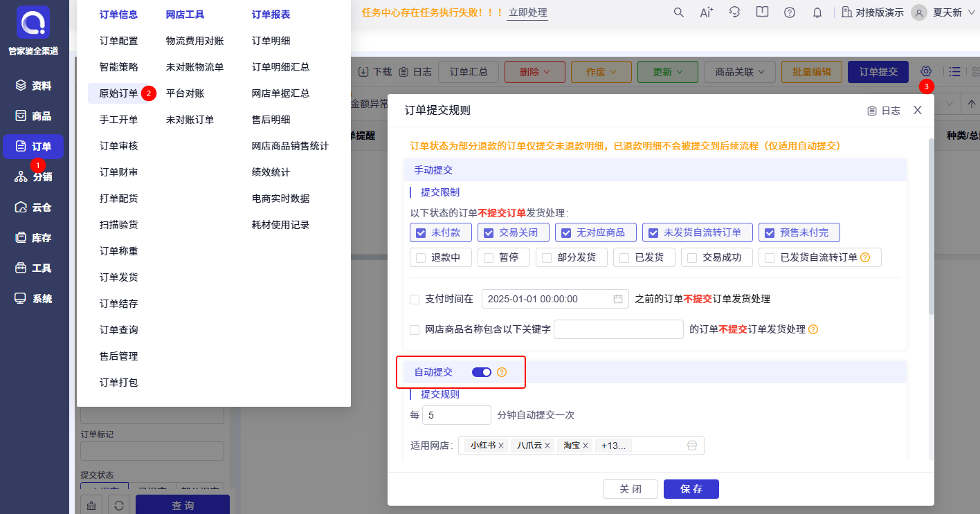This screenshot has width=980, height=514.
Task: Uncheck the 未付款 checkbox
Action: (x=421, y=232)
